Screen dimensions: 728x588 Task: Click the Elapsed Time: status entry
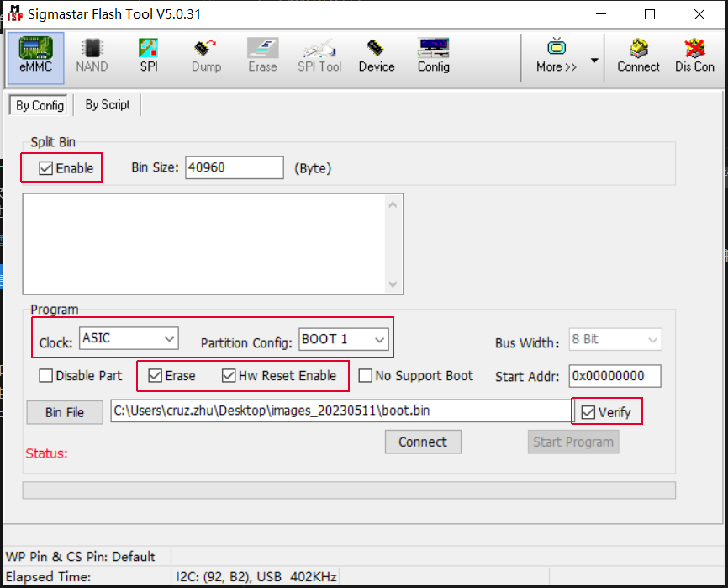(48, 577)
